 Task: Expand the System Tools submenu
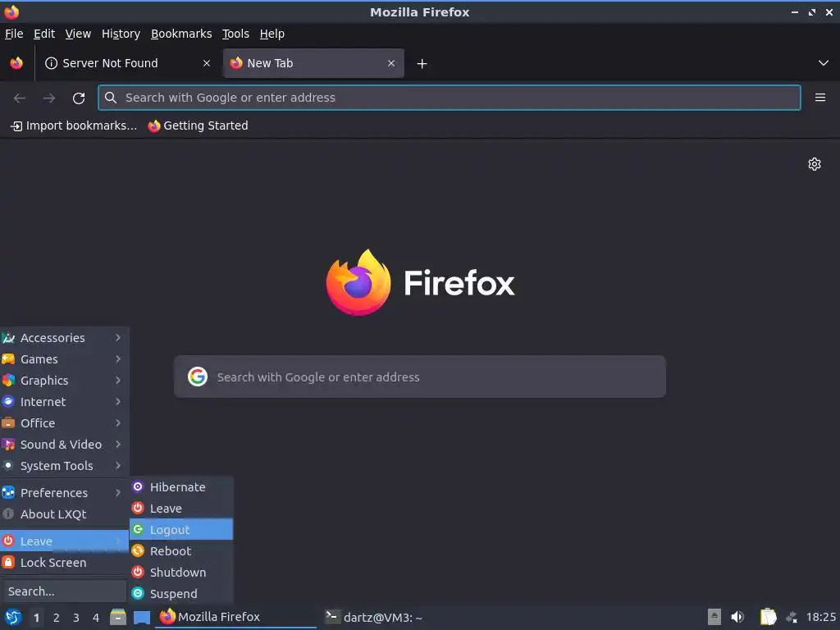click(x=64, y=466)
